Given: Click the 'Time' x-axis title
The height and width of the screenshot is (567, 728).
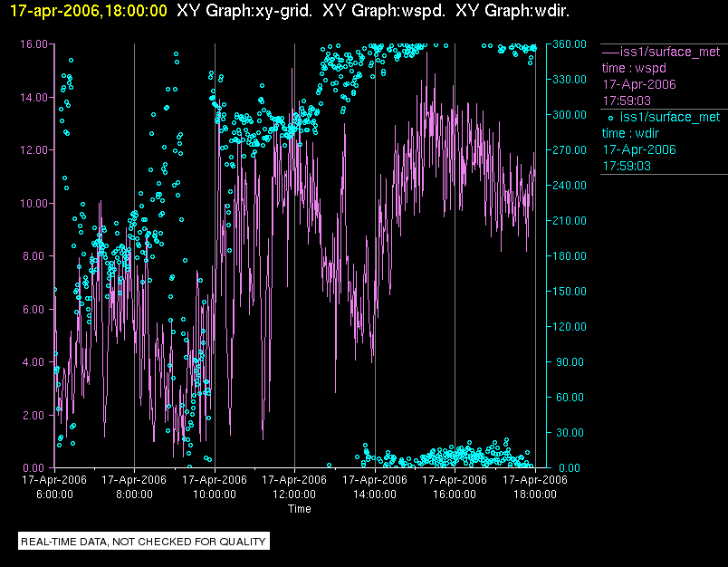Looking at the screenshot, I should tap(300, 509).
